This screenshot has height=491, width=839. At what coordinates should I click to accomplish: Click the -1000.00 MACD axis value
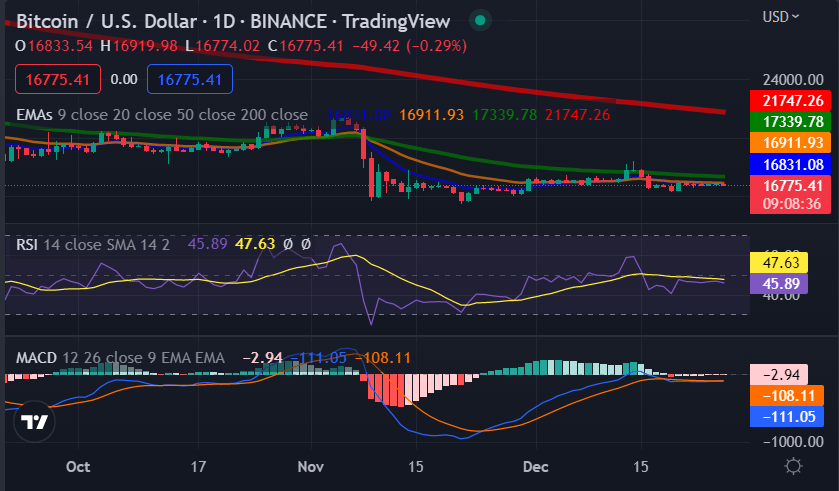pyautogui.click(x=793, y=442)
